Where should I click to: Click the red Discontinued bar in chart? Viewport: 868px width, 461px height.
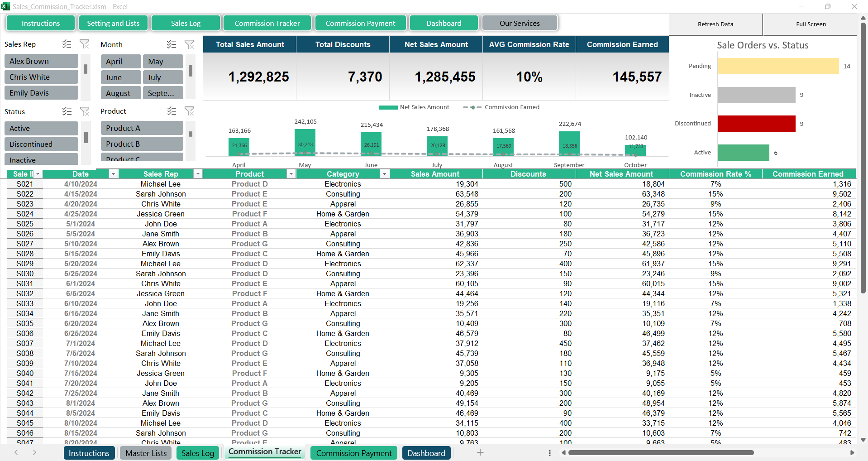point(756,124)
